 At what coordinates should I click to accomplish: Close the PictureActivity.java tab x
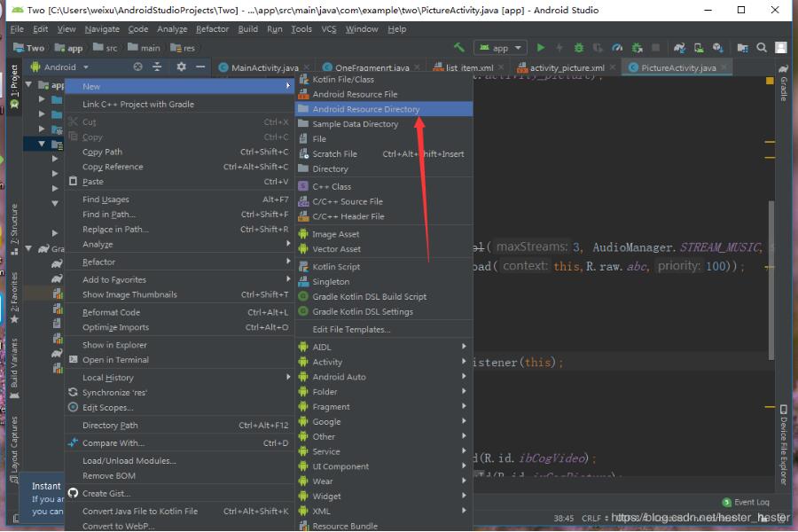click(724, 67)
